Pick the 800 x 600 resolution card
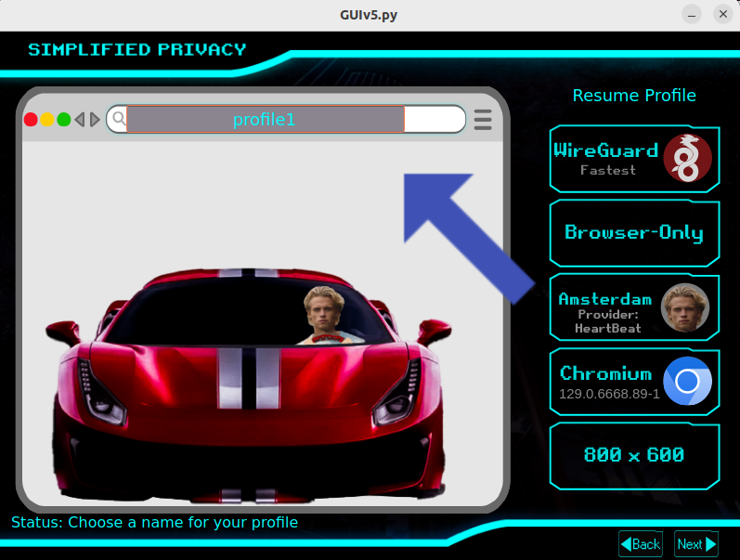Screen dimensions: 740x560 [x=635, y=456]
